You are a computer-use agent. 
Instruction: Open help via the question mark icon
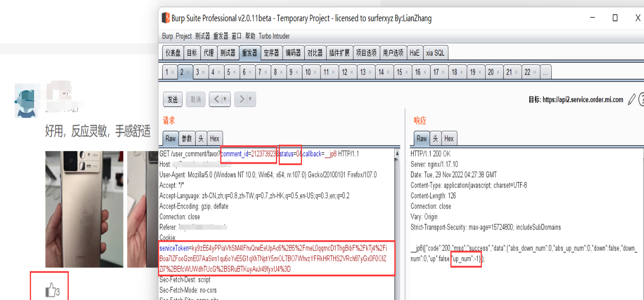click(x=641, y=99)
